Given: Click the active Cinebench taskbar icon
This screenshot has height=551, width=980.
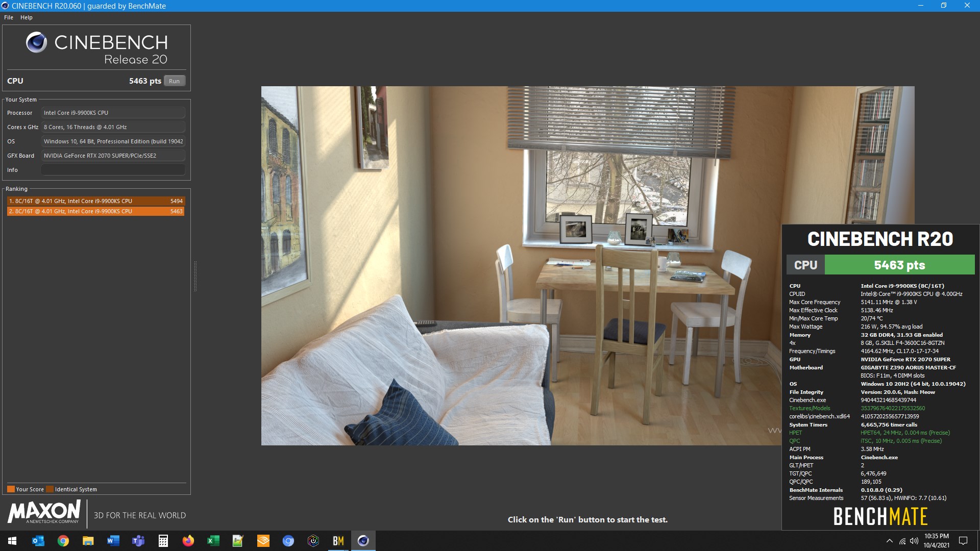Looking at the screenshot, I should tap(363, 541).
